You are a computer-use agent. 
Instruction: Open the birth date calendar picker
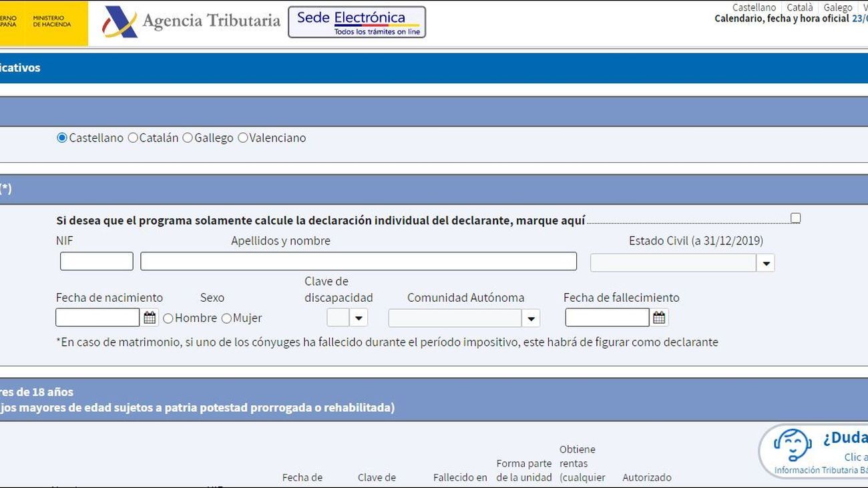pyautogui.click(x=150, y=318)
